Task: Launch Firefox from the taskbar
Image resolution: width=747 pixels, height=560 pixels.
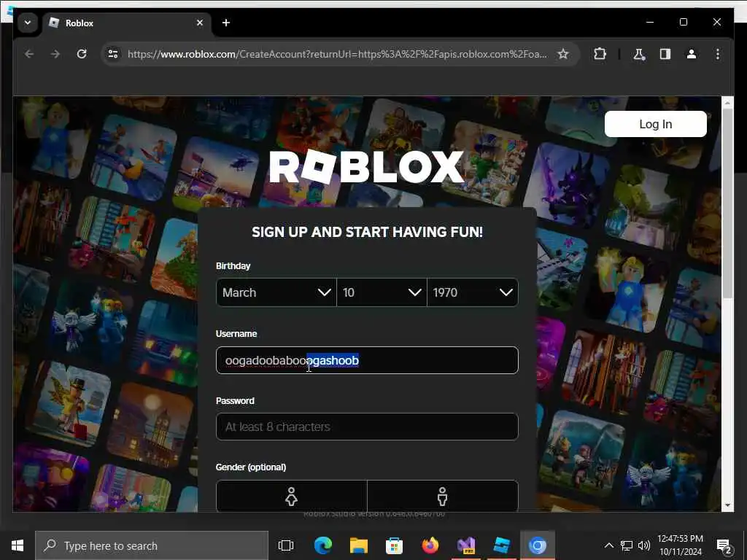Action: coord(430,545)
